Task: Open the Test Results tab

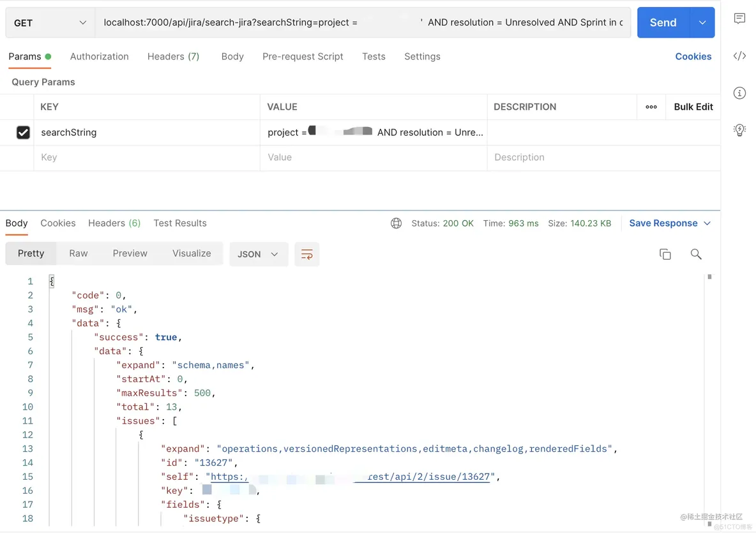Action: click(180, 223)
